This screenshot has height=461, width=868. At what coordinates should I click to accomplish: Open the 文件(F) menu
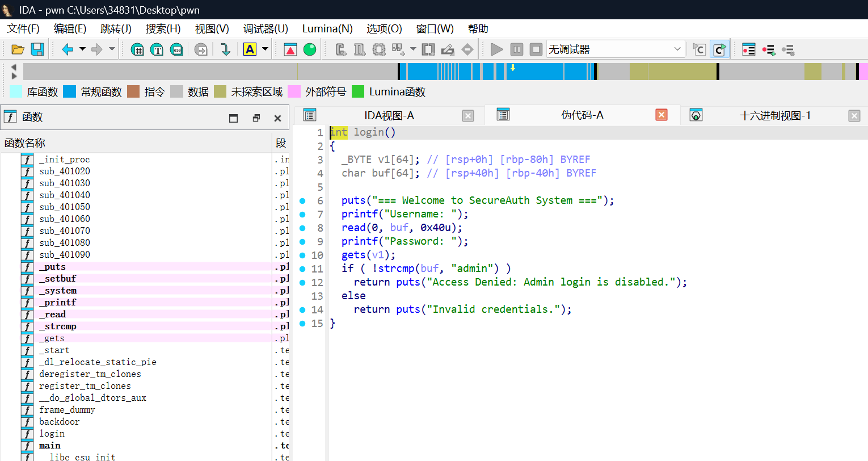(x=23, y=28)
